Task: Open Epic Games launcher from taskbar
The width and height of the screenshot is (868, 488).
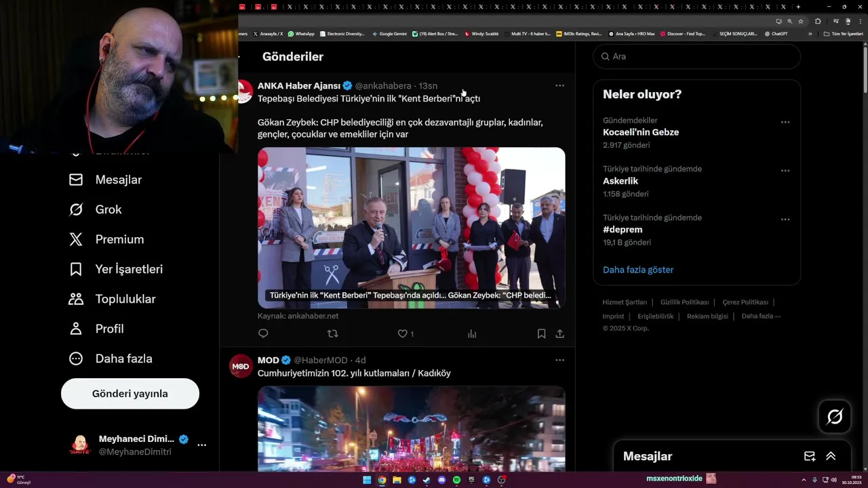Action: pos(471,480)
